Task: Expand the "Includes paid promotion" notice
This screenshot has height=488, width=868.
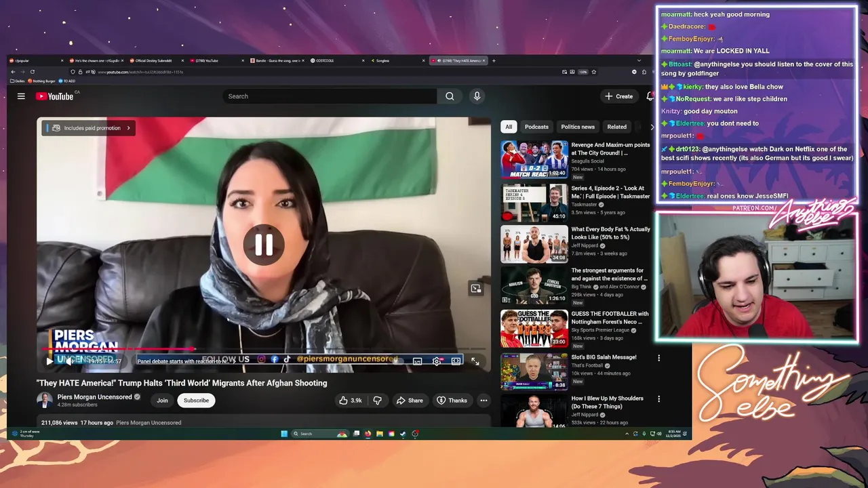Action: [x=89, y=128]
